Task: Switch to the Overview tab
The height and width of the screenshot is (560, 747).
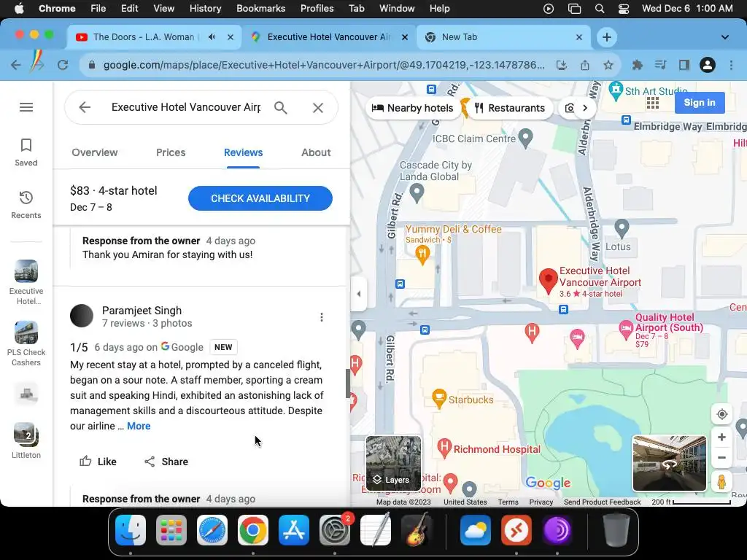Action: click(95, 152)
